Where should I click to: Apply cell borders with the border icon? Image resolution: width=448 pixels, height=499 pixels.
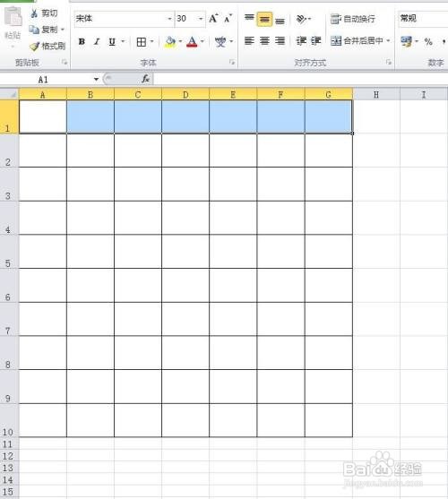point(142,42)
